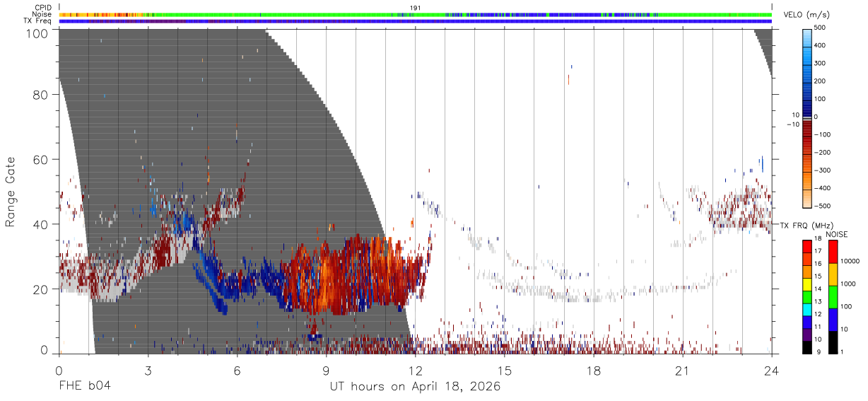Click the x-axis tick label '24'
The width and height of the screenshot is (868, 401).
771,371
